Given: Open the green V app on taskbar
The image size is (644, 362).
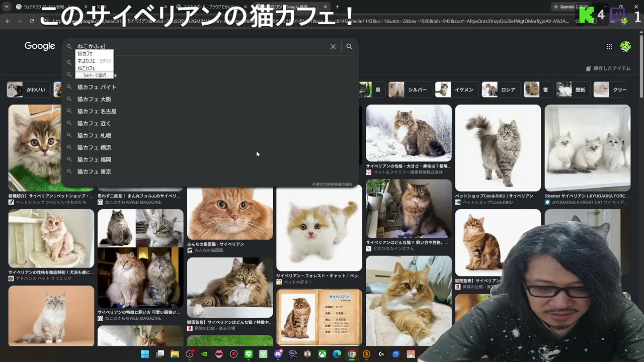Looking at the screenshot, I should (x=263, y=354).
